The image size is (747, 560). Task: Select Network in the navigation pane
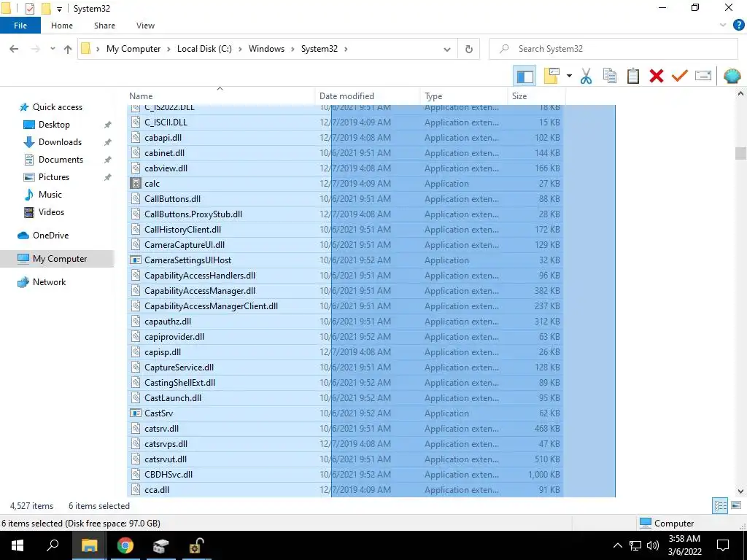[49, 282]
